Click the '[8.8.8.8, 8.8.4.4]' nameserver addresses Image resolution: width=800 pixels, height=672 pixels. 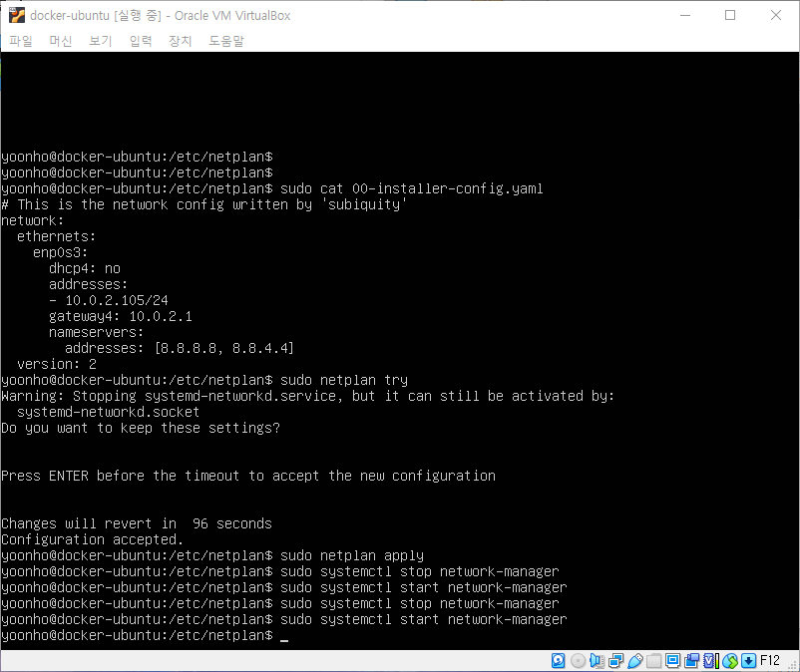coord(224,348)
